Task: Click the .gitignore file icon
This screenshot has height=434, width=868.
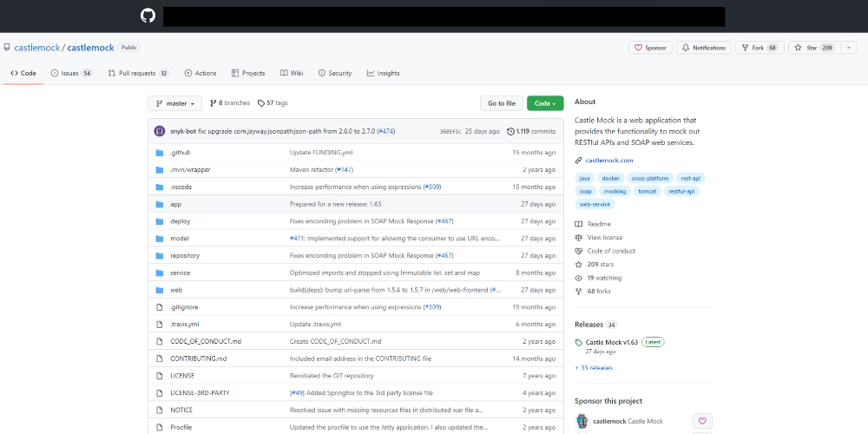Action: coord(160,307)
